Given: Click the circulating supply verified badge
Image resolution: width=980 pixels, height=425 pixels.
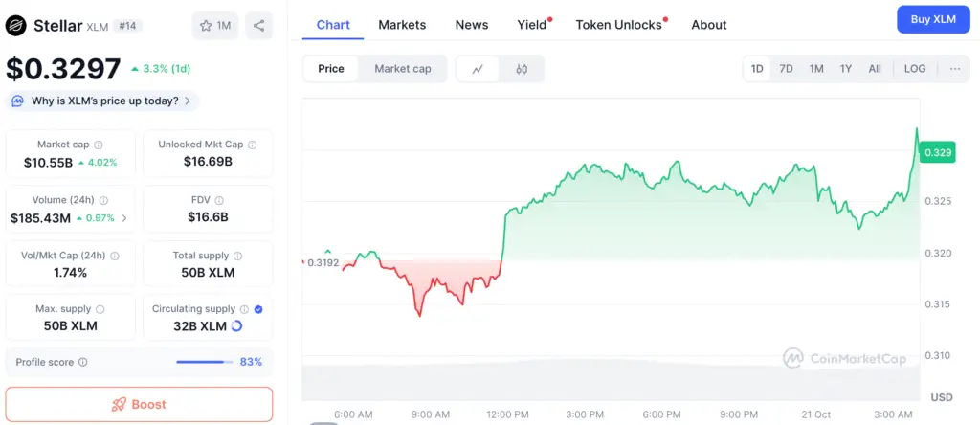Looking at the screenshot, I should pyautogui.click(x=258, y=309).
